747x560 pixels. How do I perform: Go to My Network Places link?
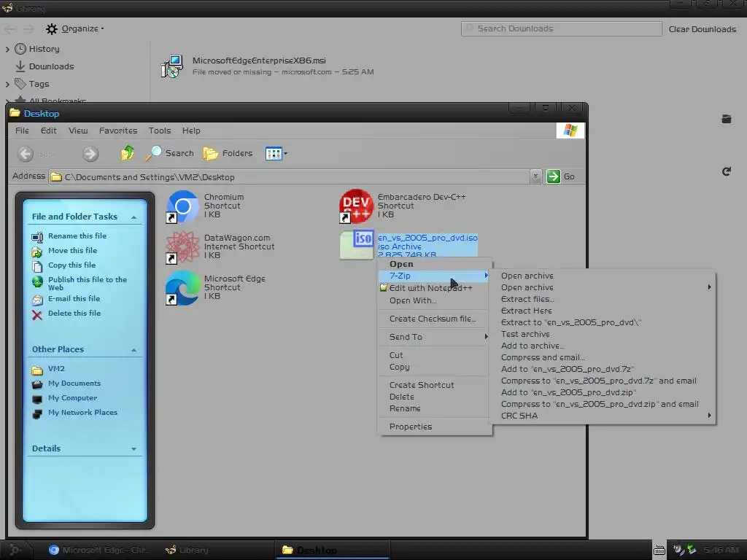tap(82, 413)
